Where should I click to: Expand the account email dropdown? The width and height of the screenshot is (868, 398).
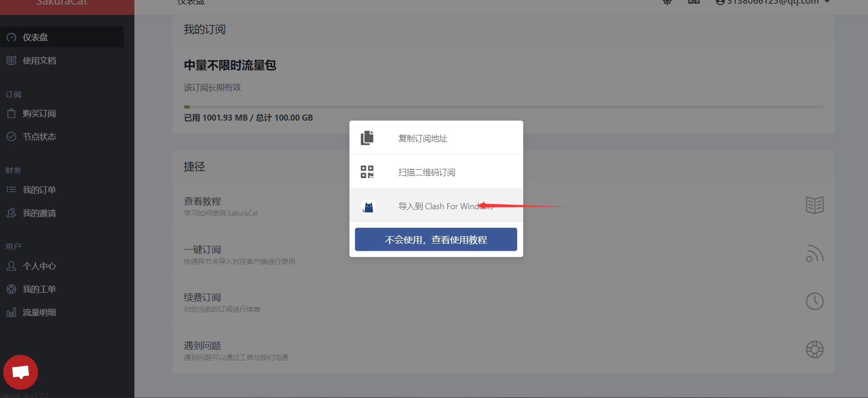click(773, 2)
